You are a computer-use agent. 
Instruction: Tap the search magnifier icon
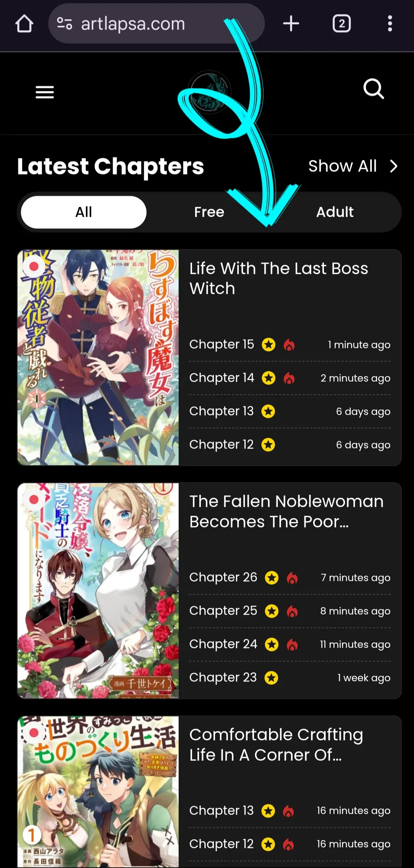coord(373,89)
